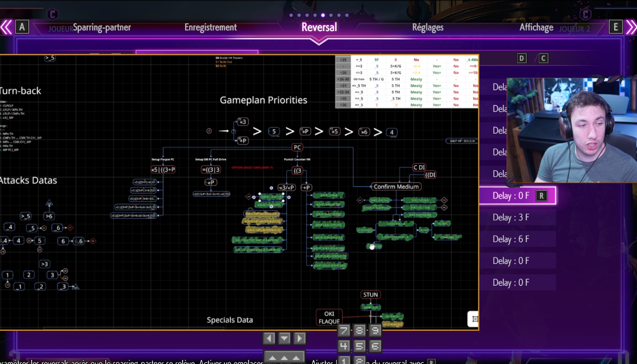Viewport: 637px width, 364px height.
Task: Click the Setup Flaque PC label
Action: coord(163,159)
